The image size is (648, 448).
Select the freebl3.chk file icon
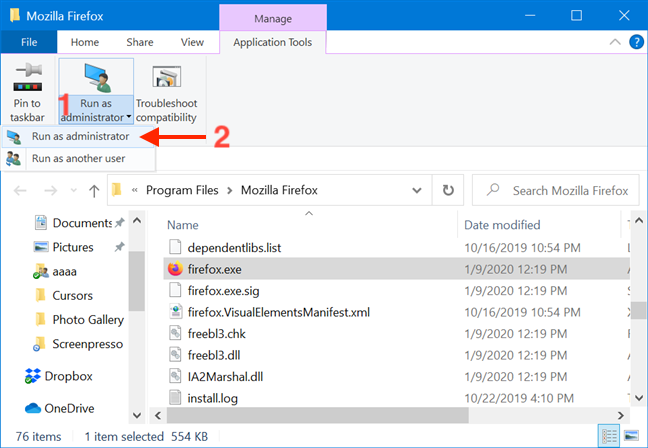tap(176, 334)
